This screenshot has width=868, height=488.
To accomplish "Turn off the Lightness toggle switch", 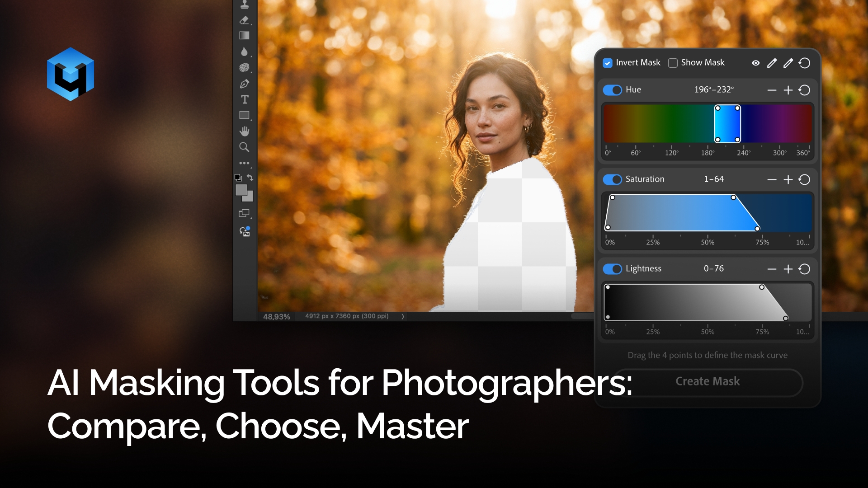I will click(x=613, y=269).
